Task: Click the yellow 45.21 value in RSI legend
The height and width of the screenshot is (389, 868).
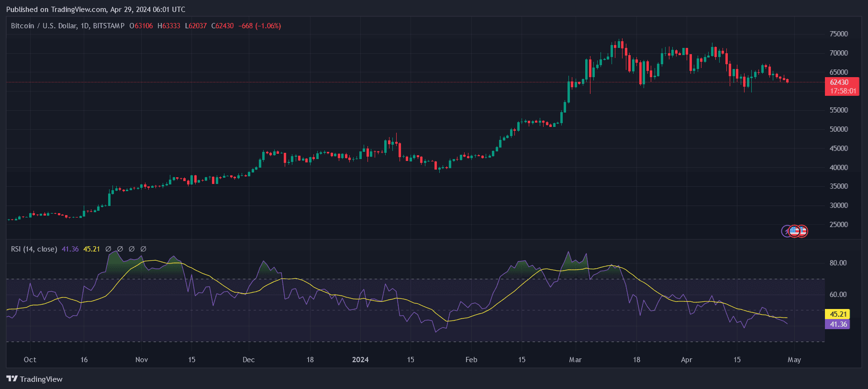Action: [x=92, y=249]
